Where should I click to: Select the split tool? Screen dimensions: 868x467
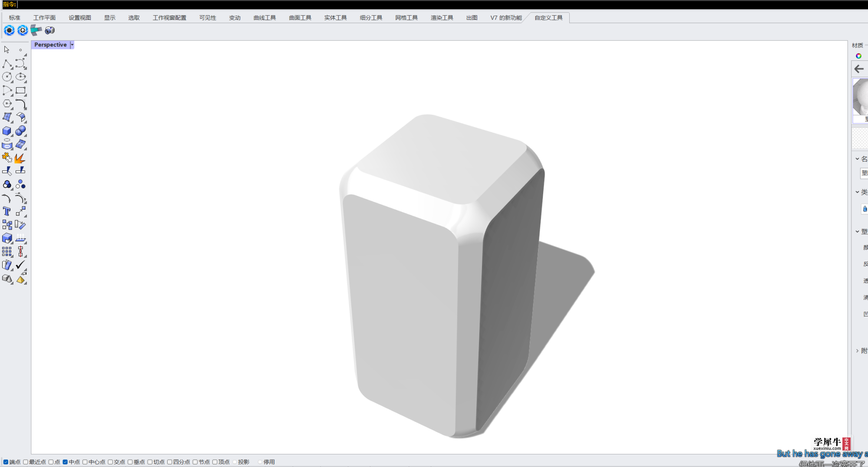coord(20,171)
